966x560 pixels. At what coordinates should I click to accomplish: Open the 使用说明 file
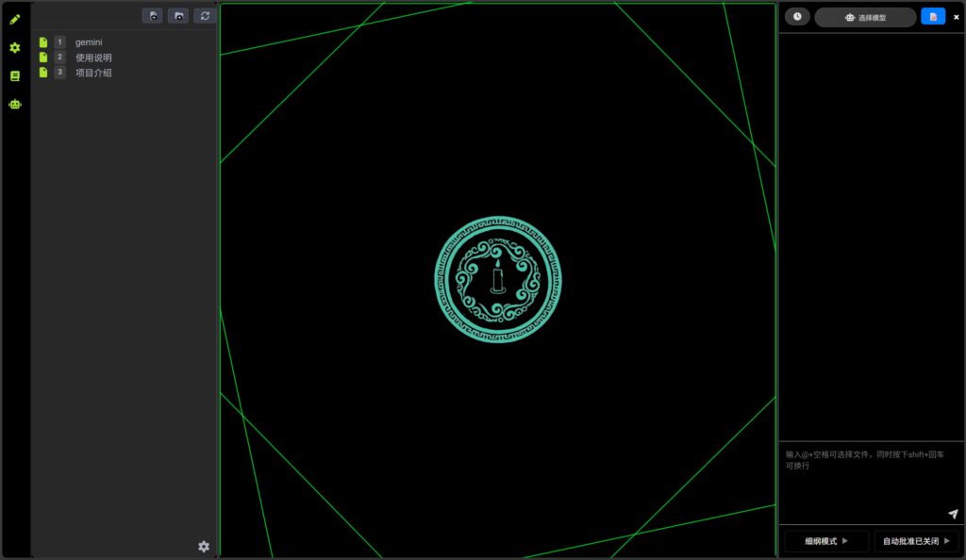[93, 58]
